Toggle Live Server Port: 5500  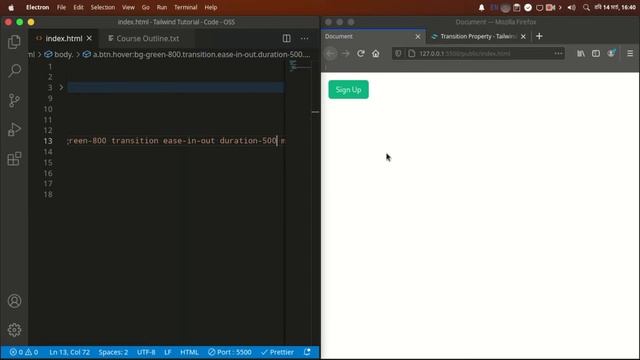coord(229,352)
